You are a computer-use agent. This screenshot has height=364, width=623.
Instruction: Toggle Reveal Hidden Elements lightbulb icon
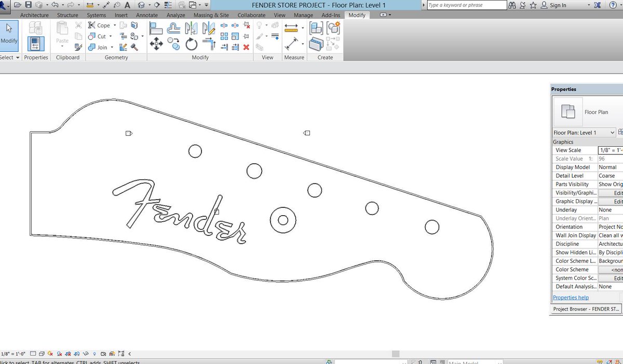point(94,353)
